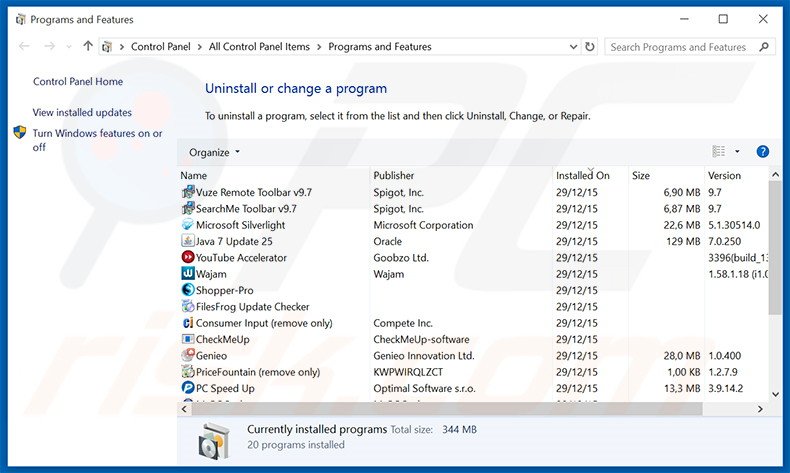Screen dimensions: 790x473
Task: Click Control Panel in the breadcrumb
Action: [x=161, y=47]
